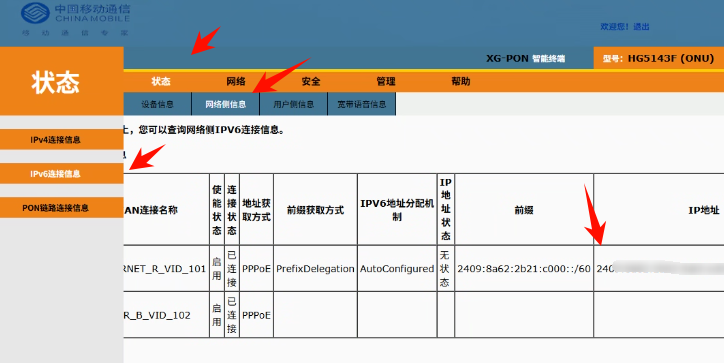Click 已连接 status in VID_102 row

tap(232, 315)
